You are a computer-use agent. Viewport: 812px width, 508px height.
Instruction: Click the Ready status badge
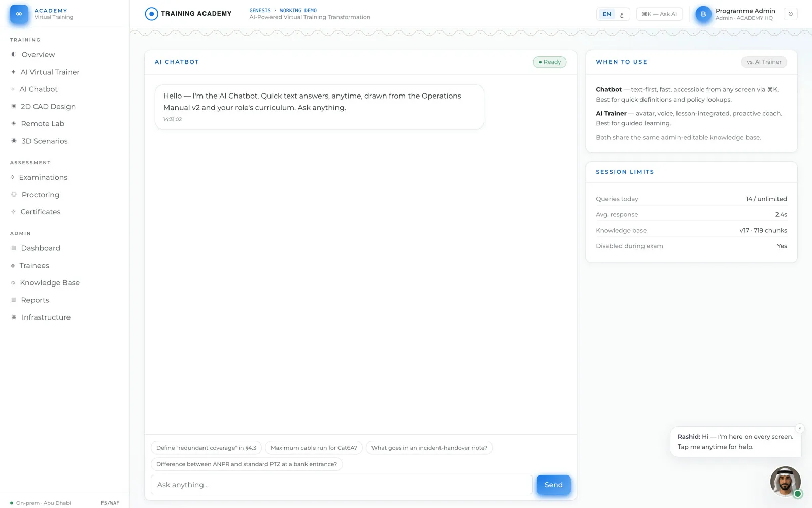pyautogui.click(x=550, y=62)
